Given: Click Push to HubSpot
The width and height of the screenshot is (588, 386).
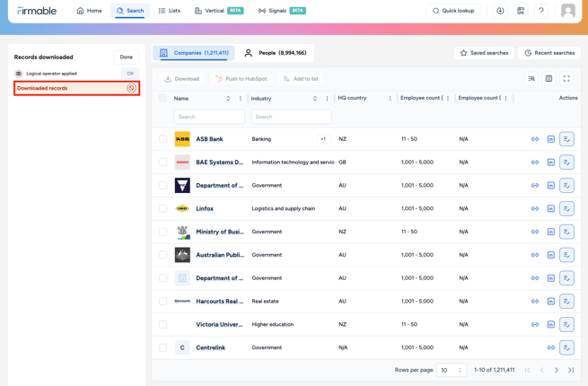Looking at the screenshot, I should click(x=241, y=79).
